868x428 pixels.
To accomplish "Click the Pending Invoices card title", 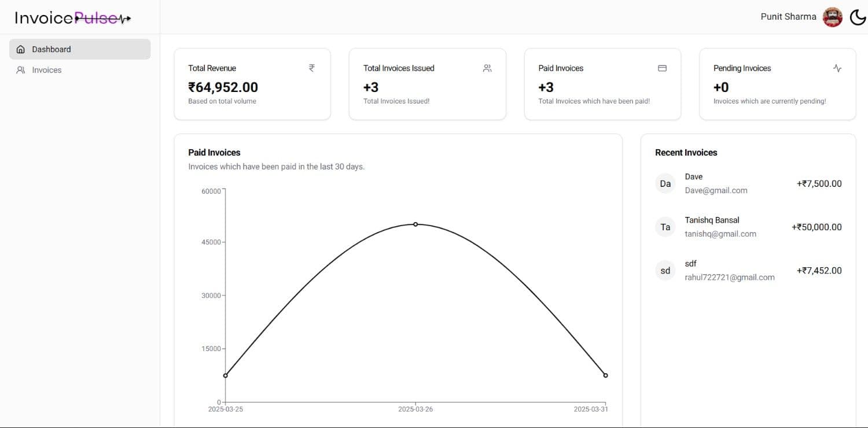I will click(742, 68).
